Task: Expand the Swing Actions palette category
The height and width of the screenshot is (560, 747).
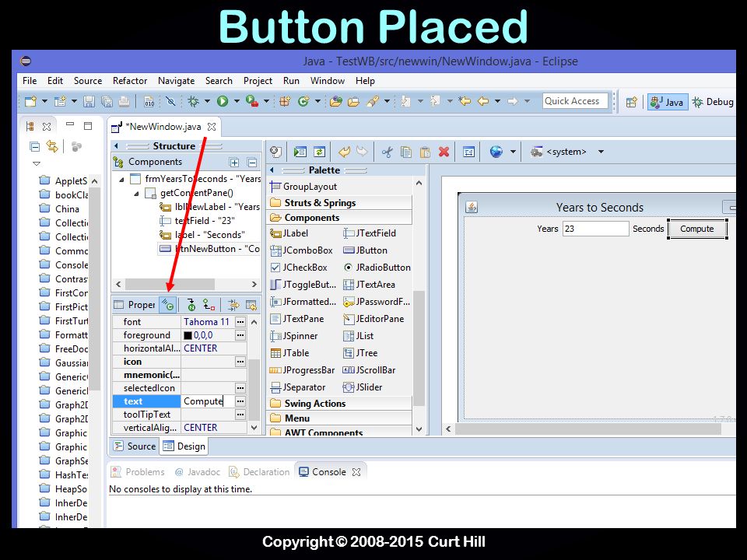Action: click(x=339, y=404)
